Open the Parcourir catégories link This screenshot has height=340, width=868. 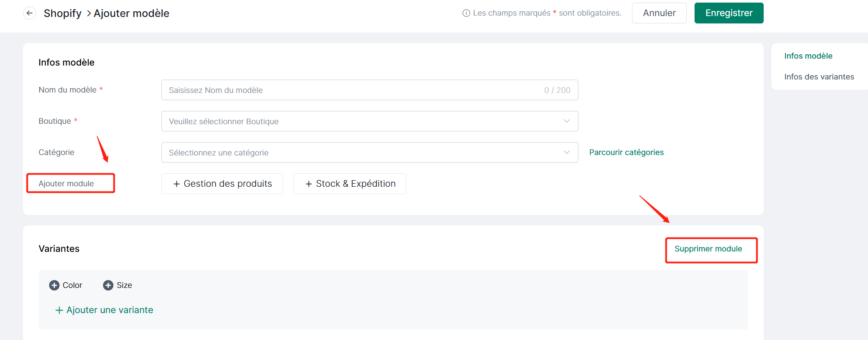tap(626, 152)
